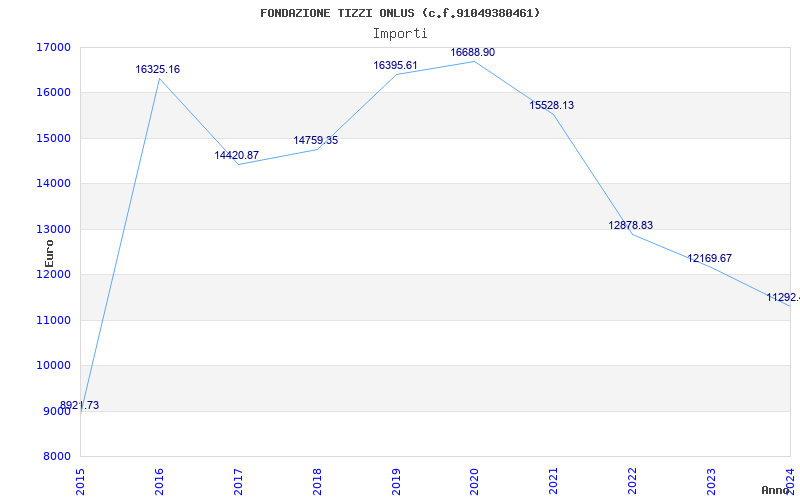800x500 pixels.
Task: Click the 14000 y-axis tick label
Action: (x=53, y=184)
